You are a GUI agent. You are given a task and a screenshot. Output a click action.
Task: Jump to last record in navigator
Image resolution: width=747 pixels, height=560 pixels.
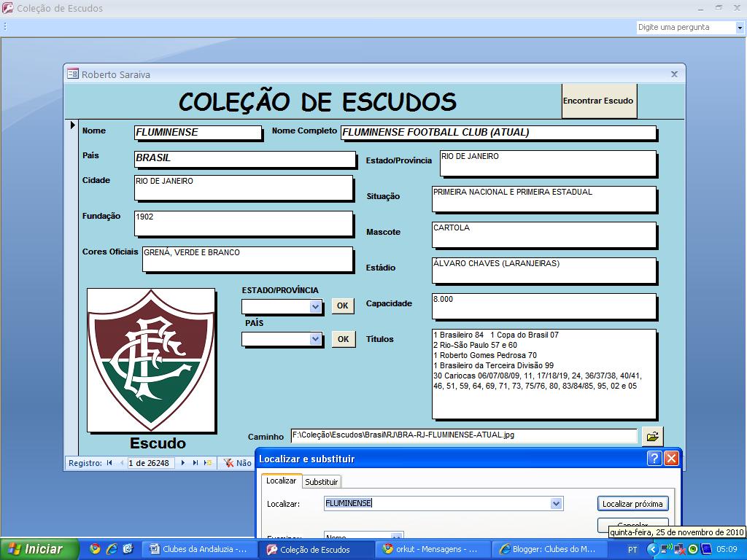[x=196, y=463]
